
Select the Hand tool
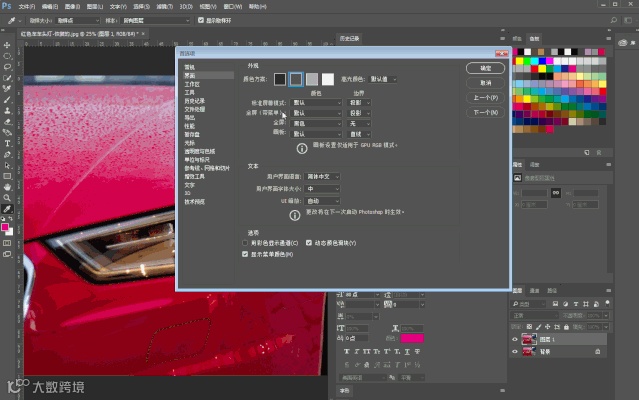7,187
